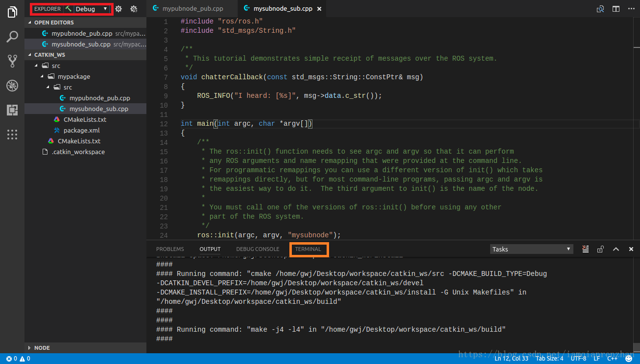Open the top-level src CMakeLists.txt
Screen dimensions: 640x364
pyautogui.click(x=85, y=141)
